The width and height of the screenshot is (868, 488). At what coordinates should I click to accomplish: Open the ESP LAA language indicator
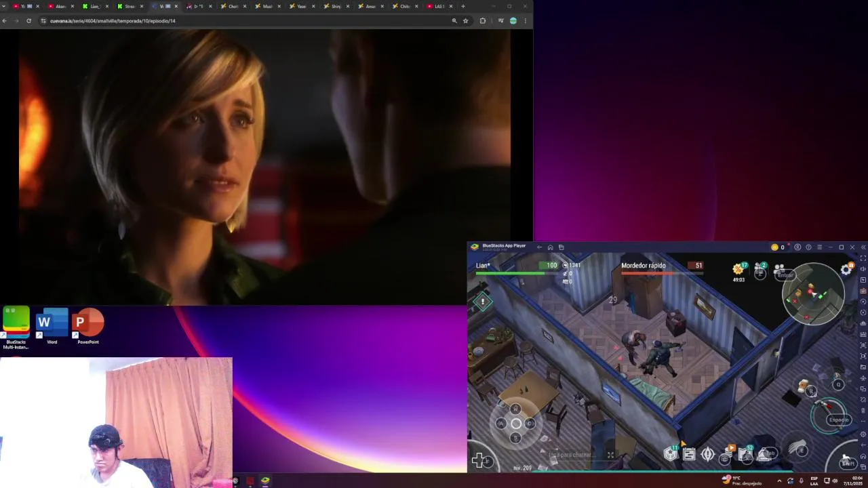tap(814, 481)
